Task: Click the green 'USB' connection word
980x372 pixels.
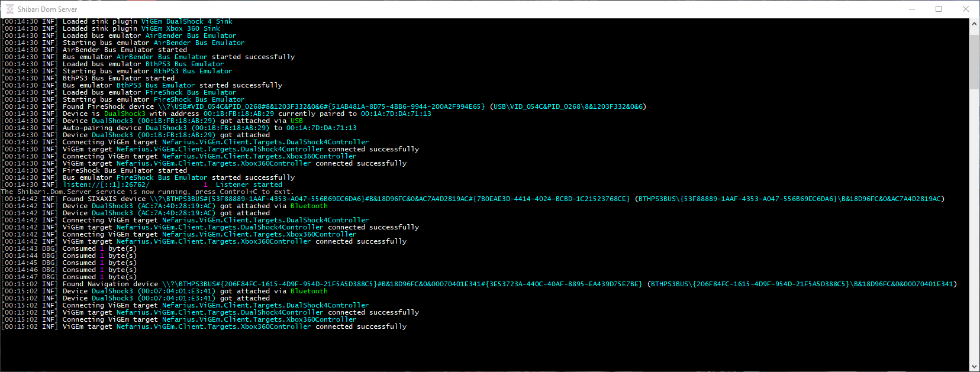Action: click(296, 121)
